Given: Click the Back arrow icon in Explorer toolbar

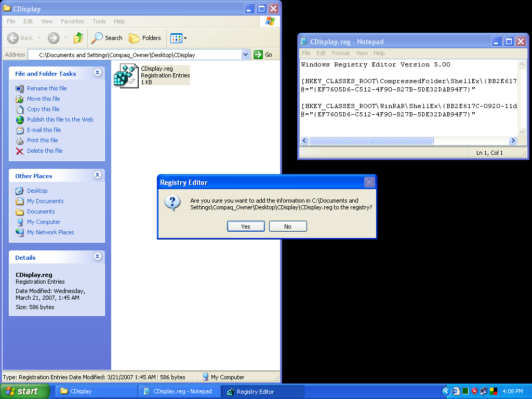Looking at the screenshot, I should click(13, 38).
